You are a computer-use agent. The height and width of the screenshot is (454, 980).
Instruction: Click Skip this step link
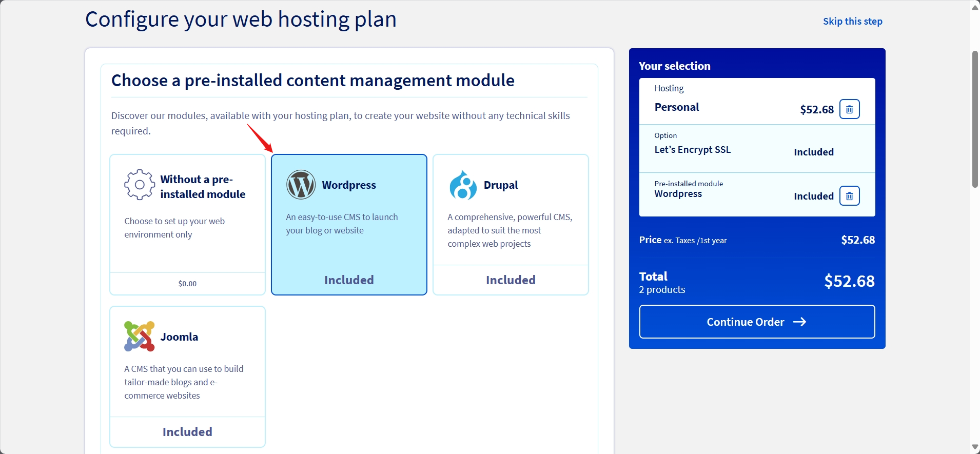pyautogui.click(x=852, y=22)
